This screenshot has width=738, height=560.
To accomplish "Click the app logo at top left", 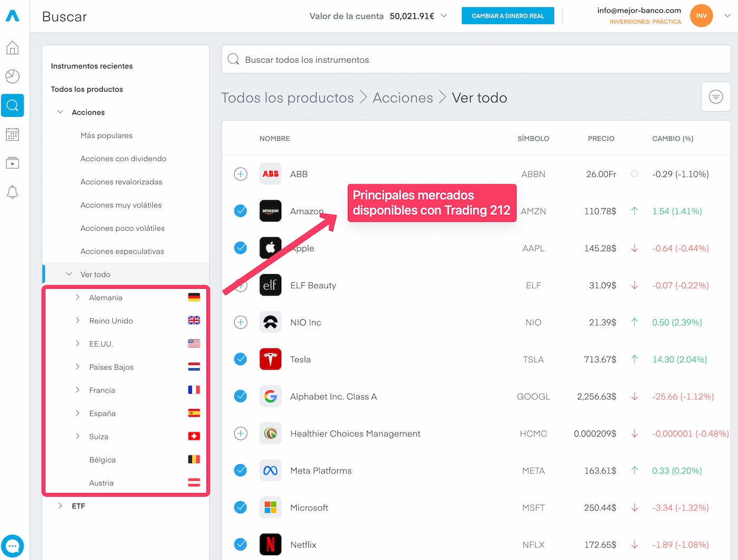I will [x=13, y=16].
